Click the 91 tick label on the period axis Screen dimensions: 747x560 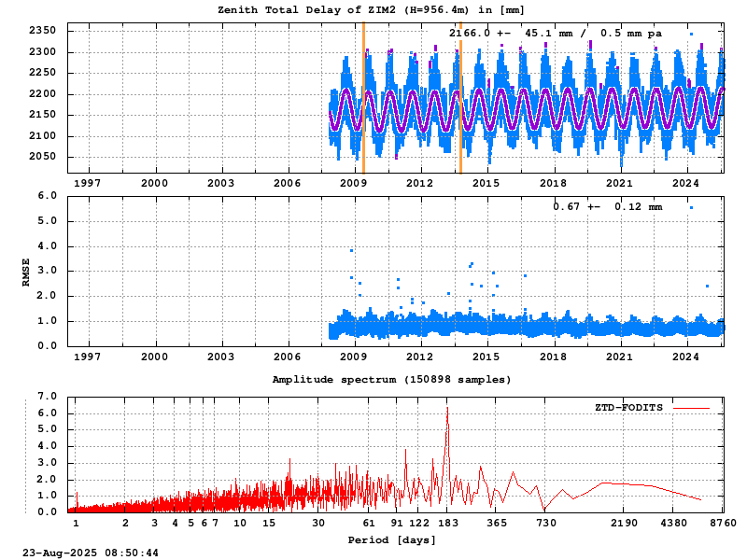pyautogui.click(x=397, y=524)
